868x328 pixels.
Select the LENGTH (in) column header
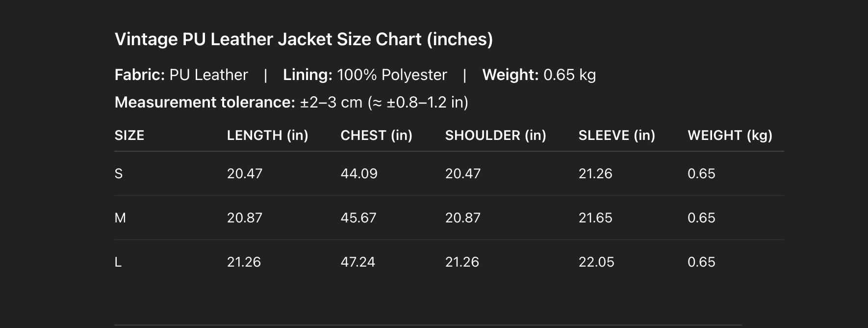click(x=267, y=136)
